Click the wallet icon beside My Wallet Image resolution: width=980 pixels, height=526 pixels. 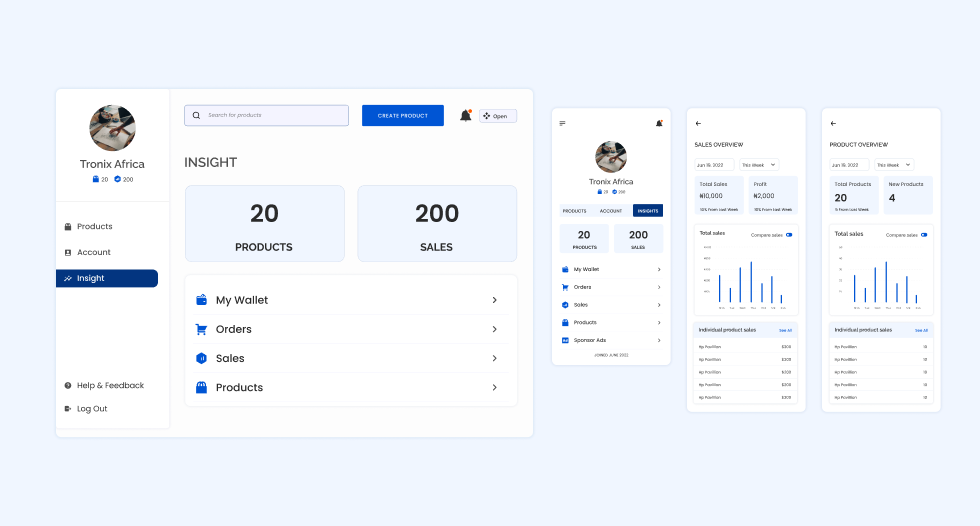pos(201,300)
